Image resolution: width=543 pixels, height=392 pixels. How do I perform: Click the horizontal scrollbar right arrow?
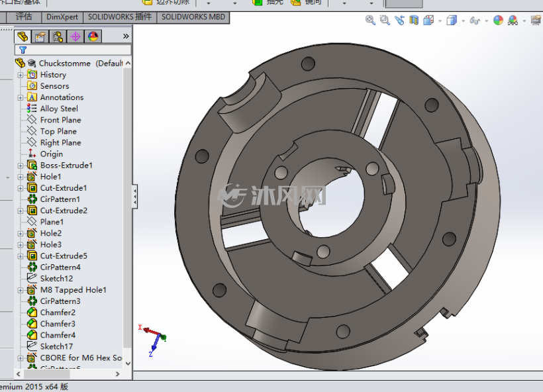(118, 374)
